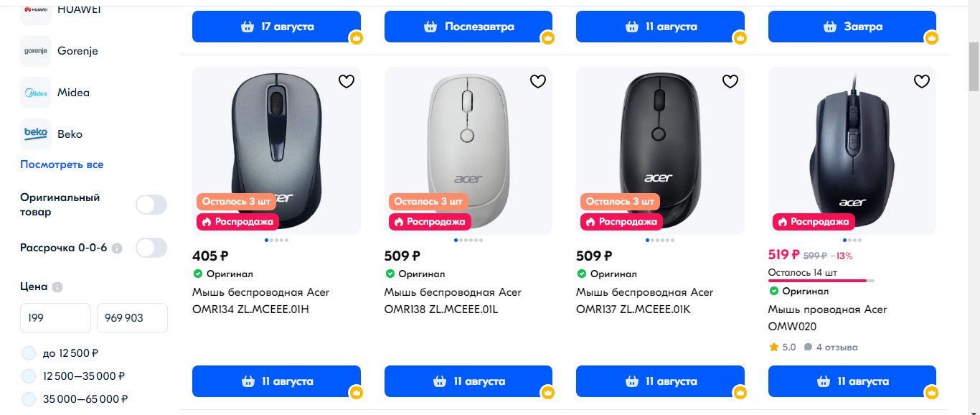Image resolution: width=980 pixels, height=415 pixels.
Task: Open the Acer OMR138 mouse product image
Action: (x=468, y=151)
